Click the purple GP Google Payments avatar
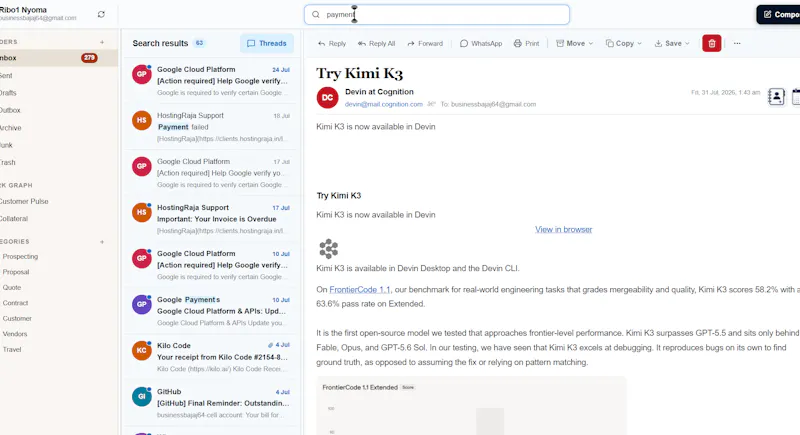The height and width of the screenshot is (435, 800). [x=141, y=304]
